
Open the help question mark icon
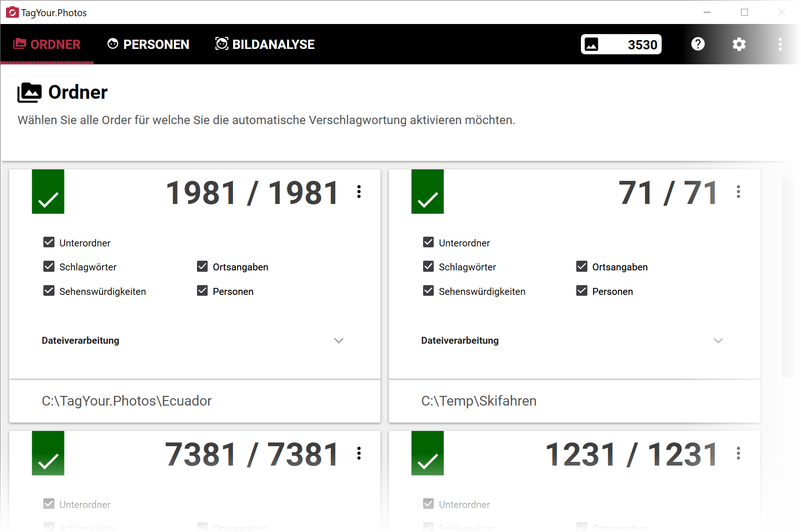coord(698,44)
